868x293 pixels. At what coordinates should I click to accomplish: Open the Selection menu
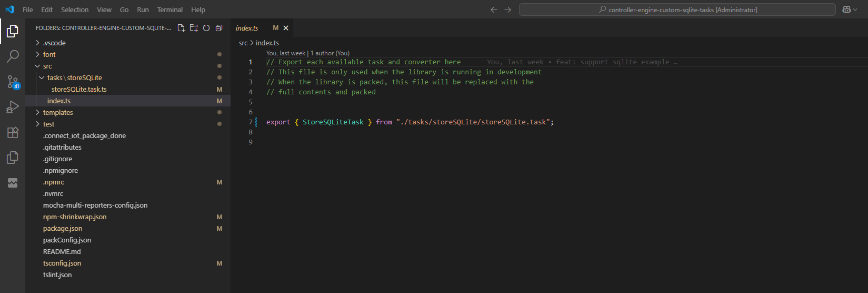tap(75, 9)
